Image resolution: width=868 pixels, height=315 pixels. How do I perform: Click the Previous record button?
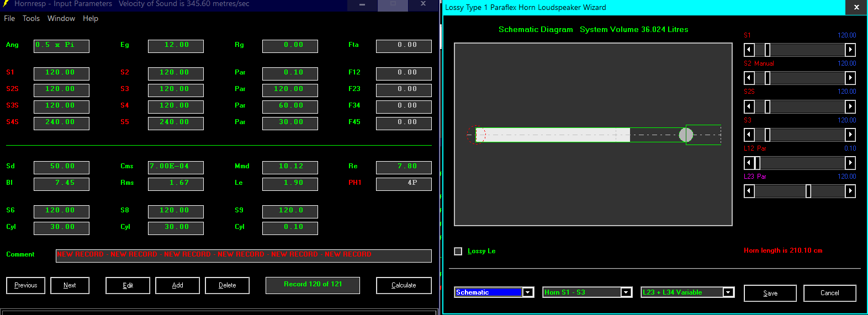point(25,285)
